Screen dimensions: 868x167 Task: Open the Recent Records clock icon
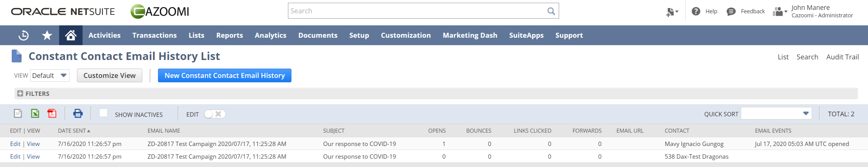click(23, 35)
